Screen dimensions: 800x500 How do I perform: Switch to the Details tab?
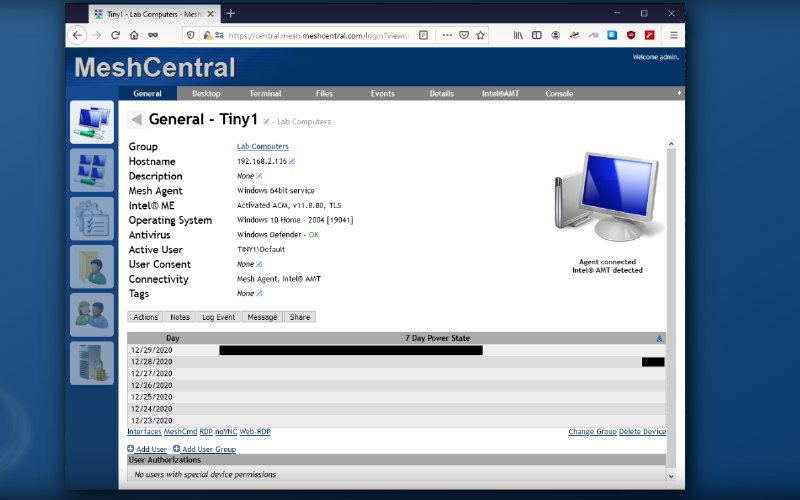tap(442, 93)
